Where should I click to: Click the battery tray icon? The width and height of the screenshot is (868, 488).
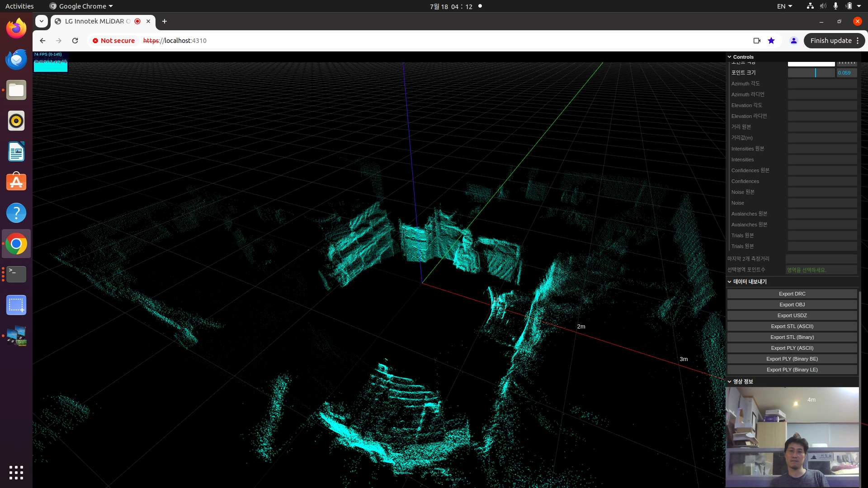tap(849, 6)
